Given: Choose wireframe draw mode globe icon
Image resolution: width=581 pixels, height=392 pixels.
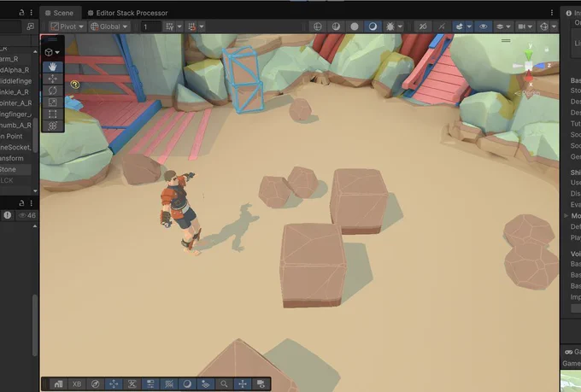Looking at the screenshot, I should (318, 26).
